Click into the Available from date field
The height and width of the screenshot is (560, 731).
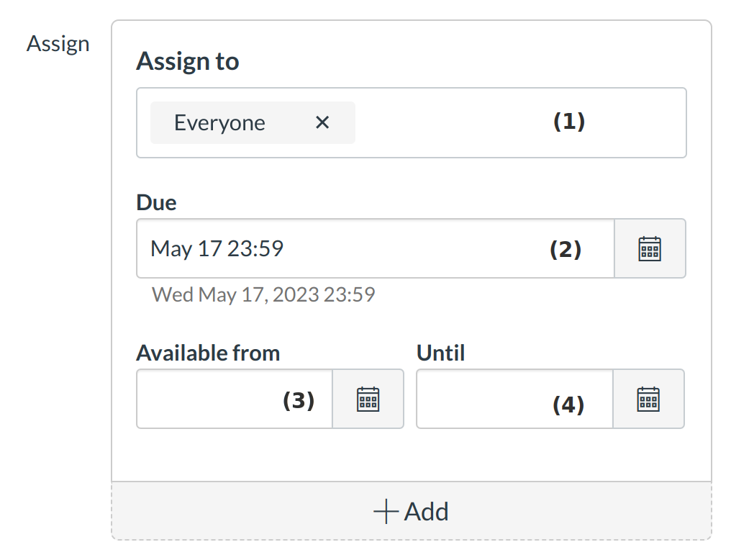[209, 399]
